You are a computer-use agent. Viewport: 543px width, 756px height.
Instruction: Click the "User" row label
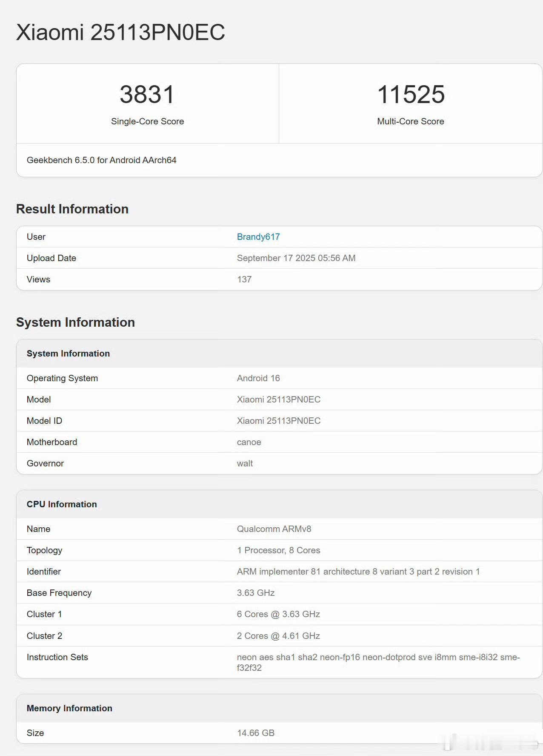click(36, 237)
